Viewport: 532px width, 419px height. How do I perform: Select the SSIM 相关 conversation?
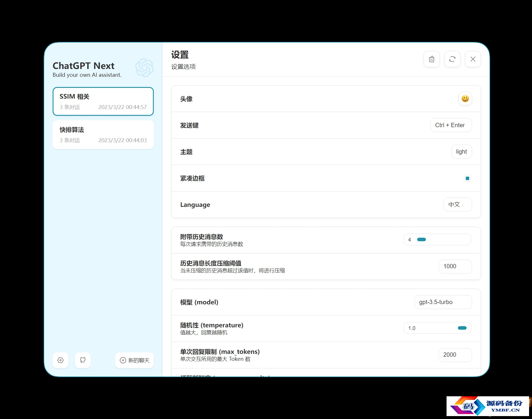pos(103,101)
